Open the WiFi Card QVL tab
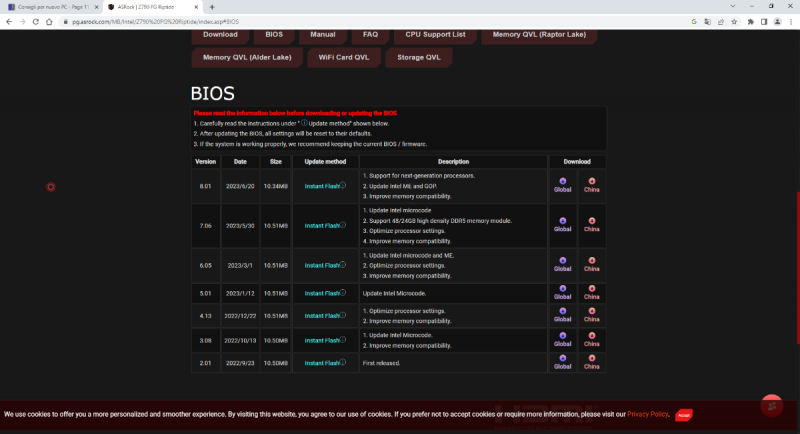Image resolution: width=800 pixels, height=434 pixels. click(x=344, y=58)
